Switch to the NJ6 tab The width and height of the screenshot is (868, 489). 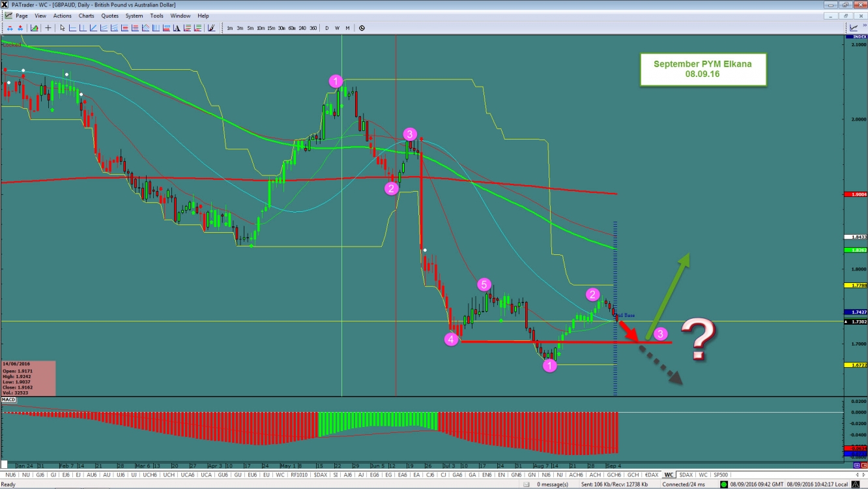(x=546, y=475)
